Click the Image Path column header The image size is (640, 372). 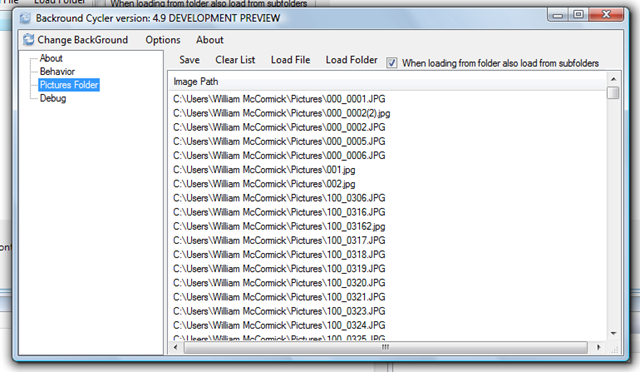388,82
